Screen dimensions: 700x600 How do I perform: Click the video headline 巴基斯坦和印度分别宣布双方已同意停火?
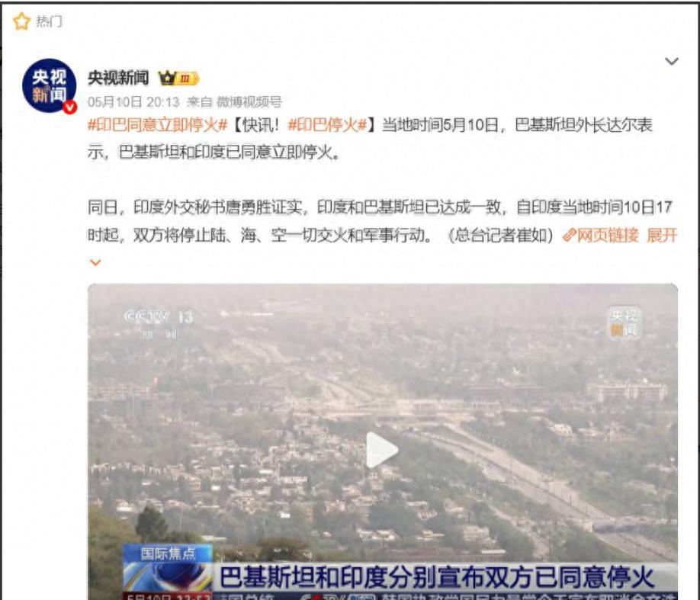pos(436,577)
